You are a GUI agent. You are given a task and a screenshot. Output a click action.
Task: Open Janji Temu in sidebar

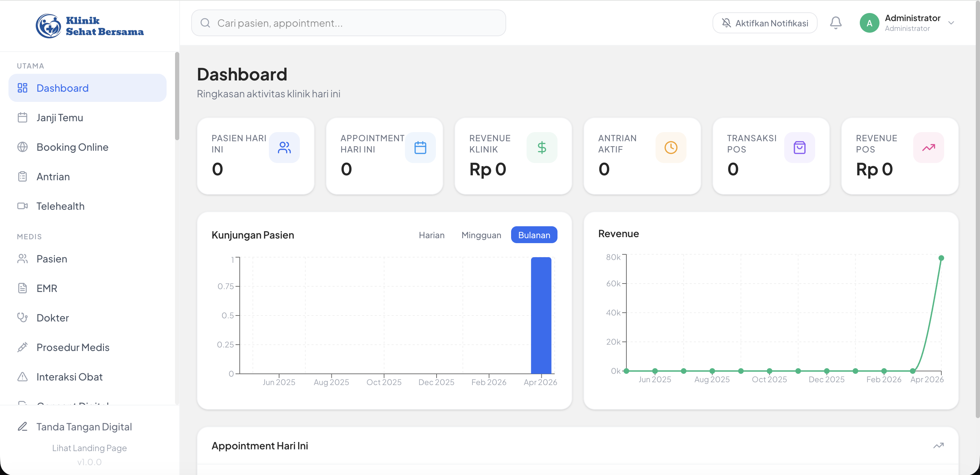pos(59,117)
